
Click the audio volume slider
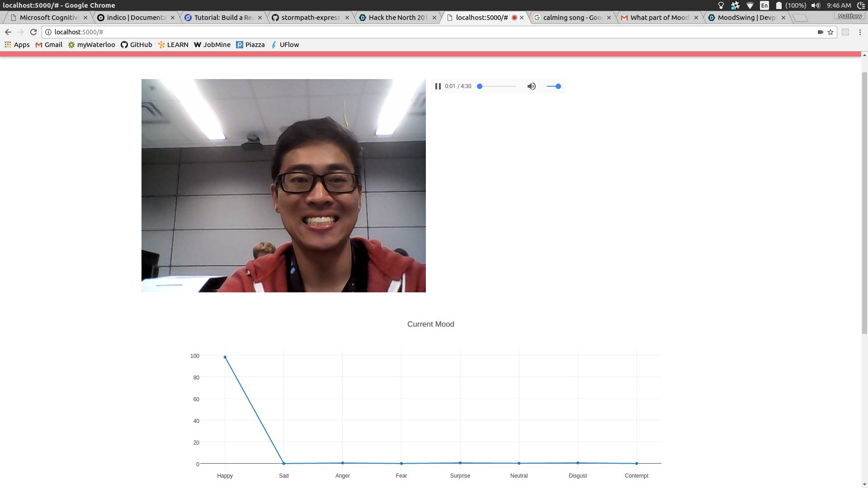[x=554, y=86]
